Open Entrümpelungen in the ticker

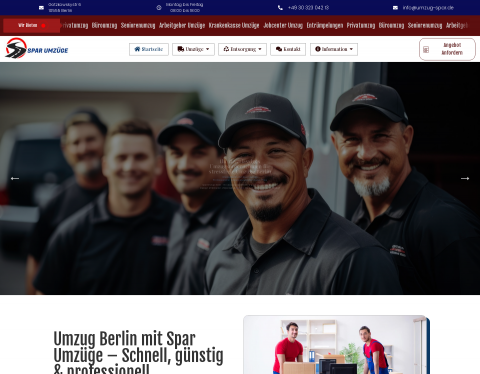(x=325, y=25)
